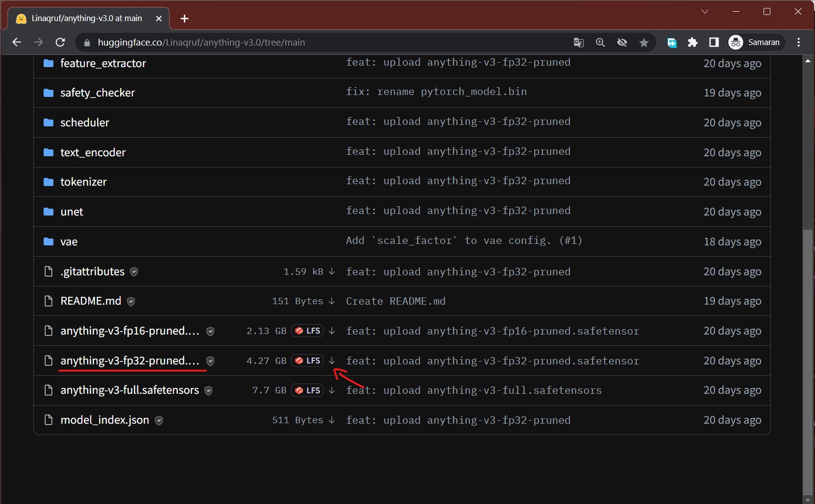Bookmark this page with the star icon

coord(644,43)
